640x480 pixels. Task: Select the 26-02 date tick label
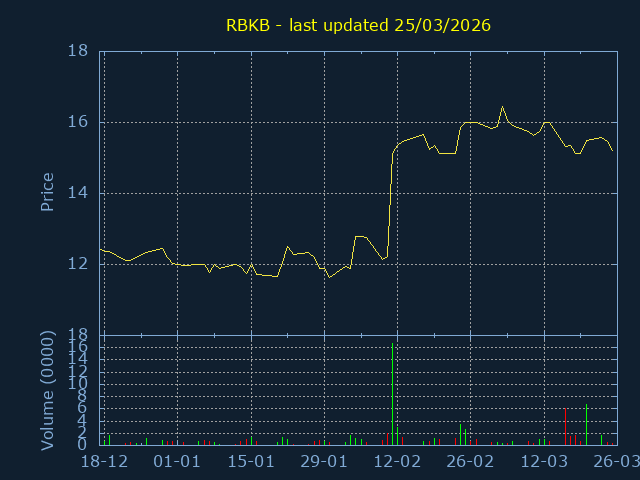click(470, 462)
